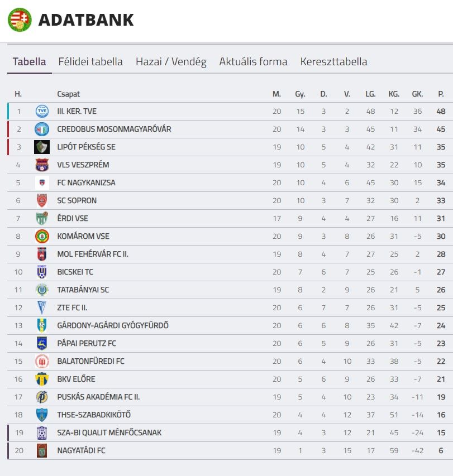
Task: Click the Puskás Akadémia FC II. crest
Action: (x=42, y=397)
